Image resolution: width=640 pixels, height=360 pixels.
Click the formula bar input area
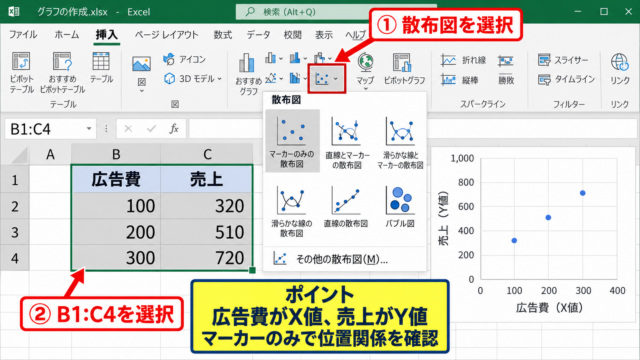[x=412, y=129]
